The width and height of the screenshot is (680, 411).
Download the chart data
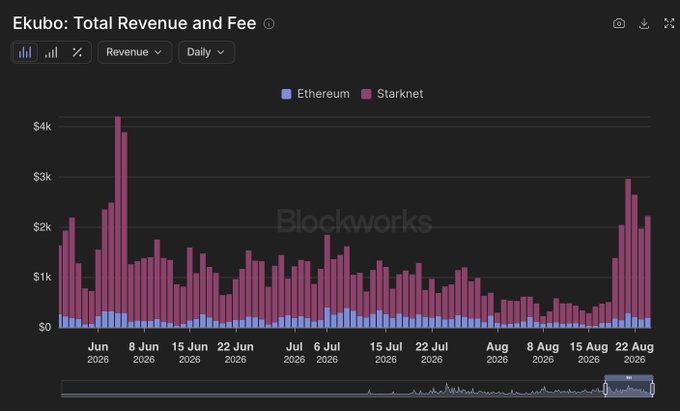[x=644, y=23]
